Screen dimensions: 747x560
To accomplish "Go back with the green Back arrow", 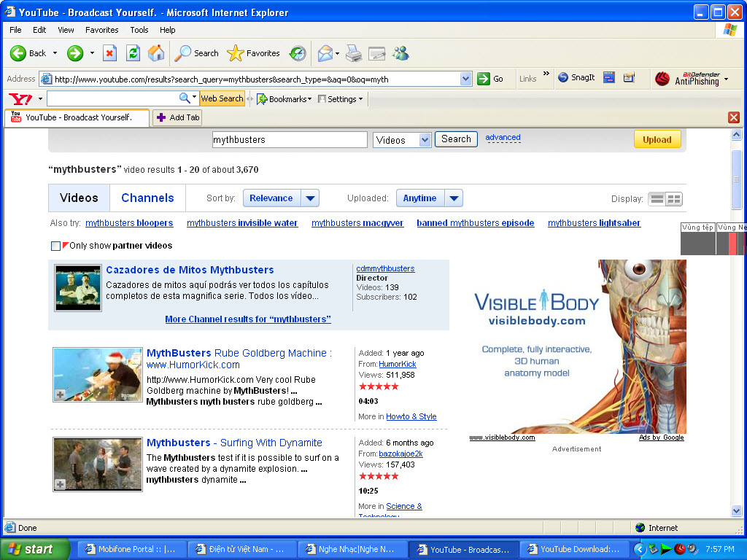I will click(18, 53).
